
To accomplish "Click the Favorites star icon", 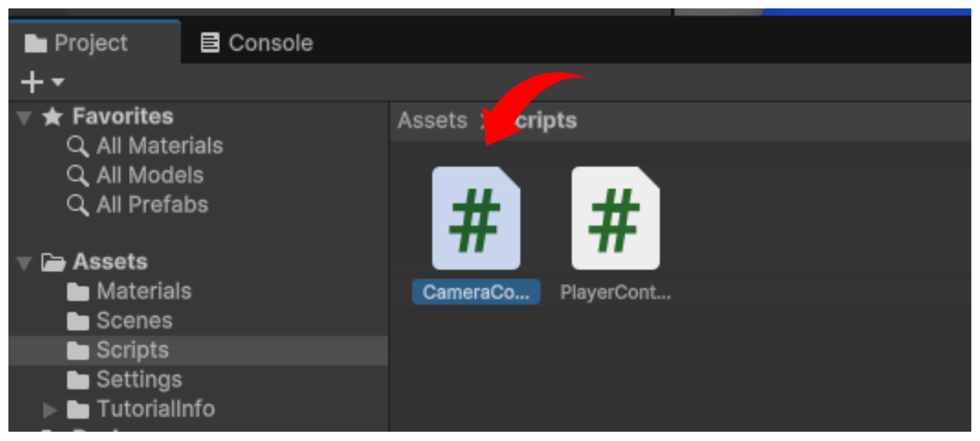I will 52,117.
